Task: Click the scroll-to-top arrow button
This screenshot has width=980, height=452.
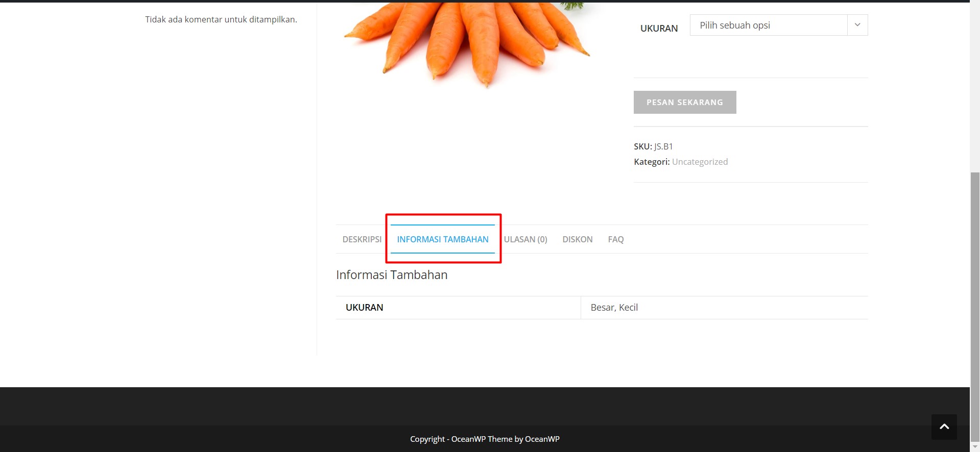Action: click(x=944, y=426)
